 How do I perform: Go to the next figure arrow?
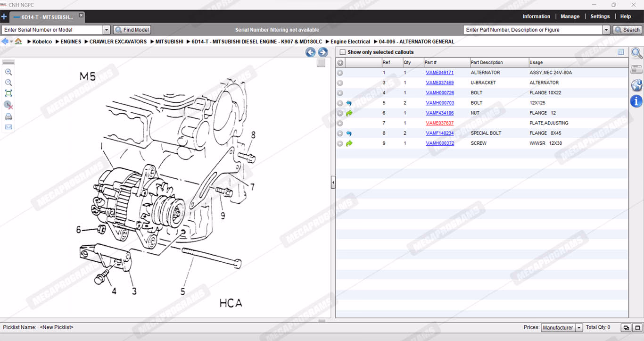[x=323, y=52]
